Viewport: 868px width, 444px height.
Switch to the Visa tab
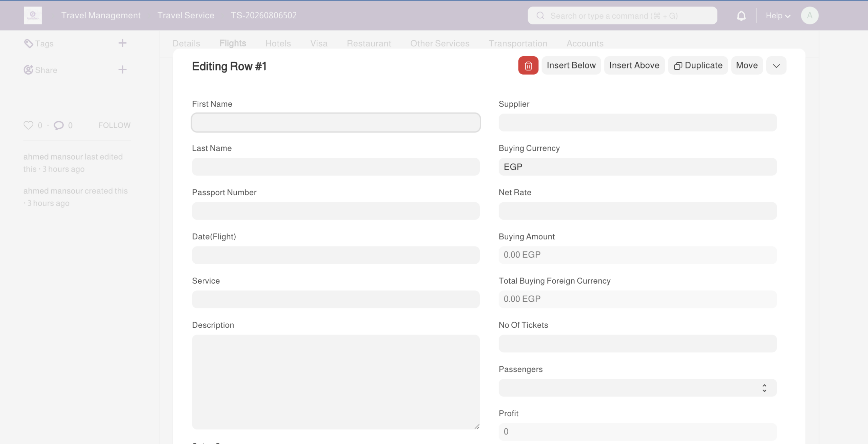[x=319, y=43]
